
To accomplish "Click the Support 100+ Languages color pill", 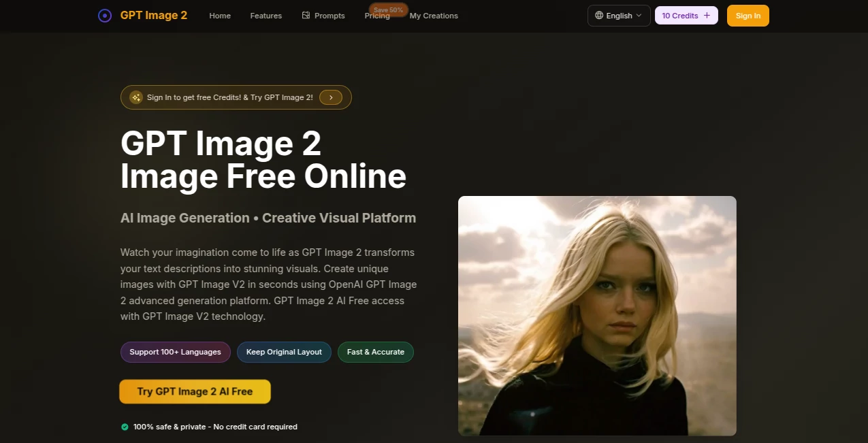I will [175, 352].
